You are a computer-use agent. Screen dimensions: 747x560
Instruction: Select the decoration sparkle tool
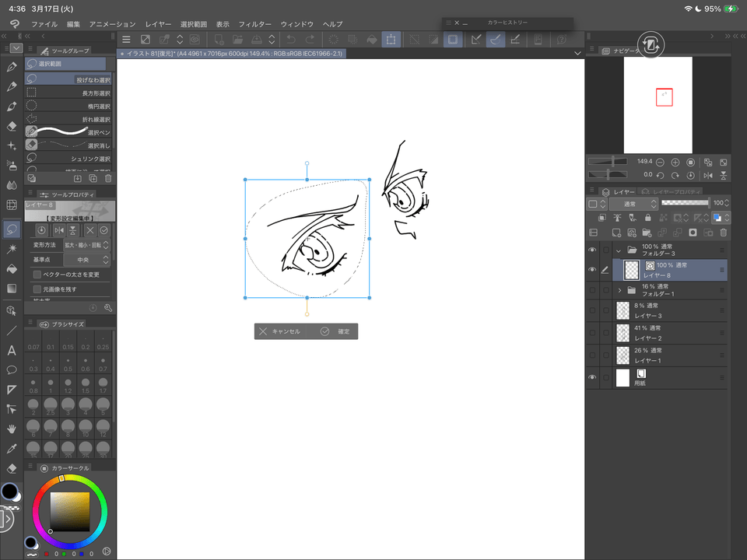click(x=12, y=145)
